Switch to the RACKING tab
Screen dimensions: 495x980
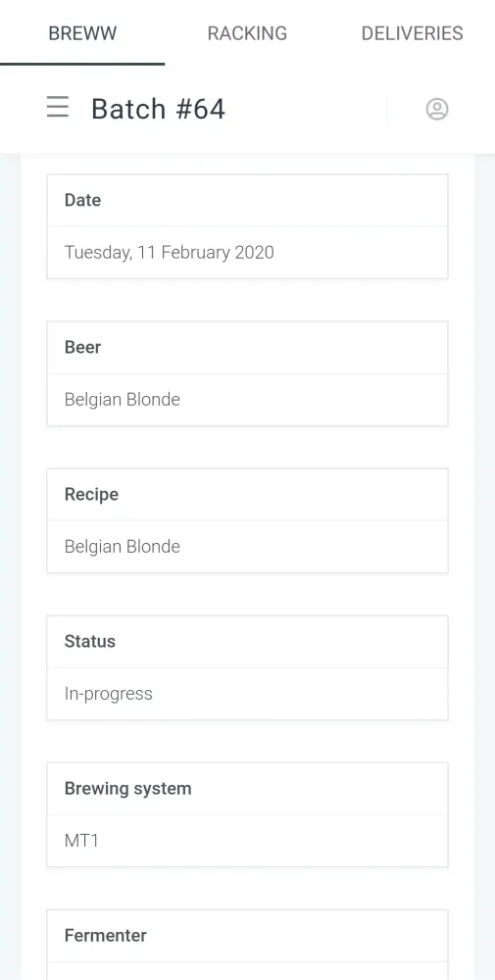click(247, 33)
